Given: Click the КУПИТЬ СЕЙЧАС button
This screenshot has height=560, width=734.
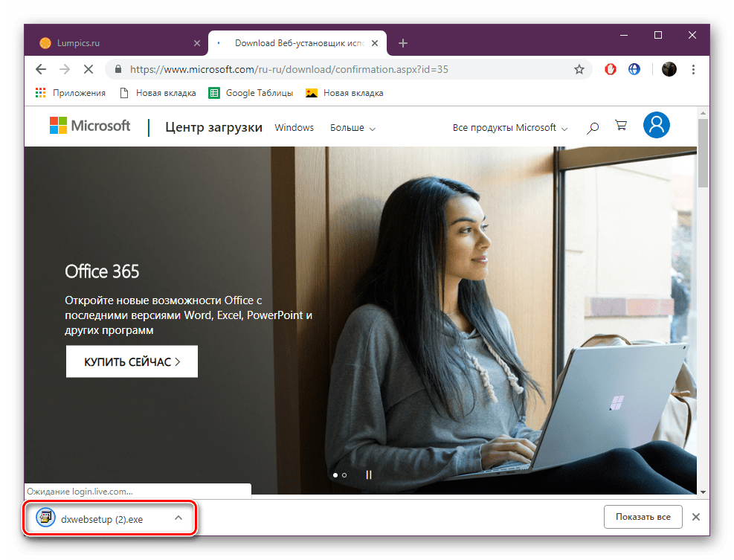Looking at the screenshot, I should [x=132, y=361].
